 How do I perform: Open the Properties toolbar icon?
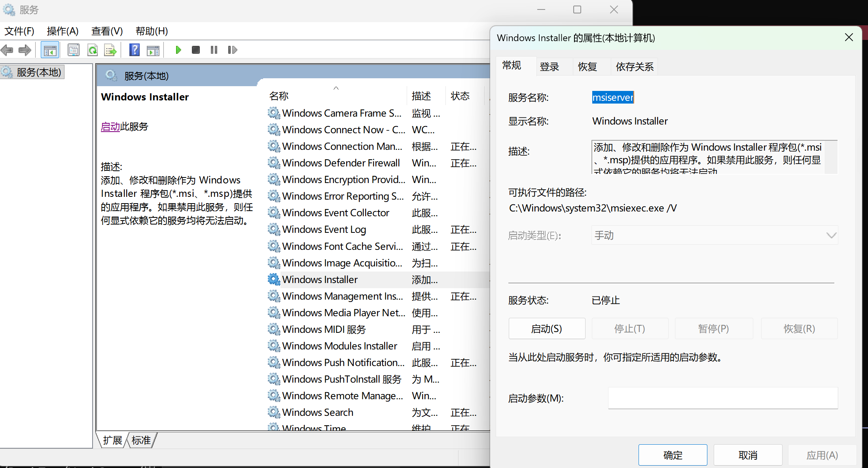[x=74, y=50]
